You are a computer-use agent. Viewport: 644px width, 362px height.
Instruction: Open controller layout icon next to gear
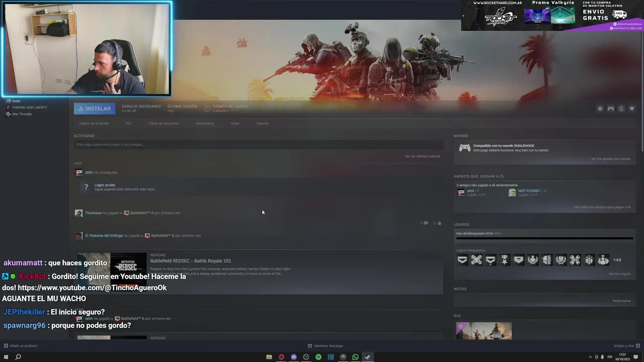[x=610, y=109]
